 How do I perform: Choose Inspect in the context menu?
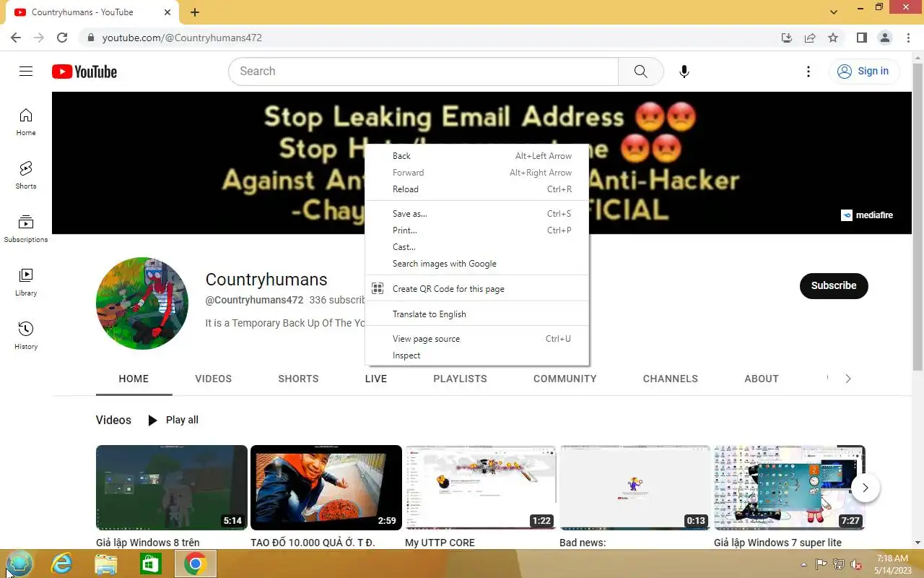click(x=477, y=355)
